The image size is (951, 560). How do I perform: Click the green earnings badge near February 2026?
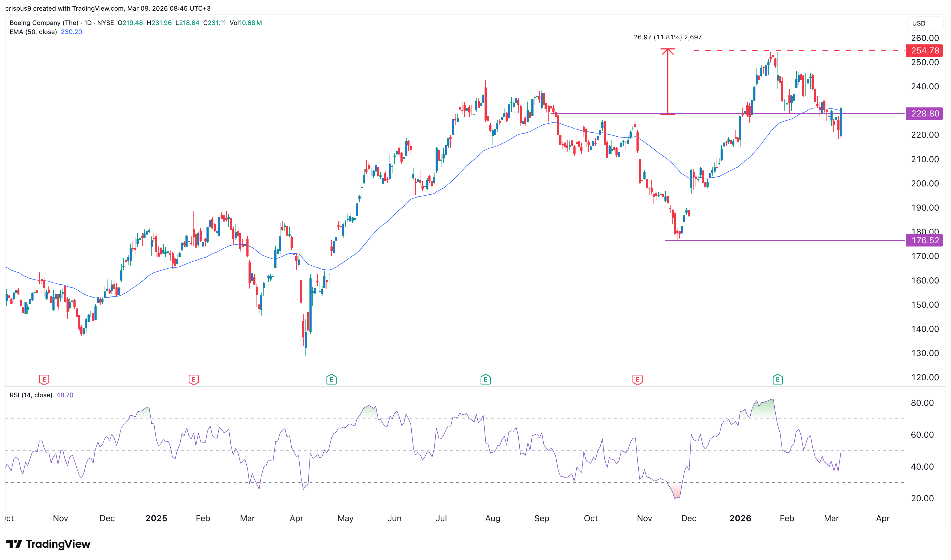(x=777, y=380)
